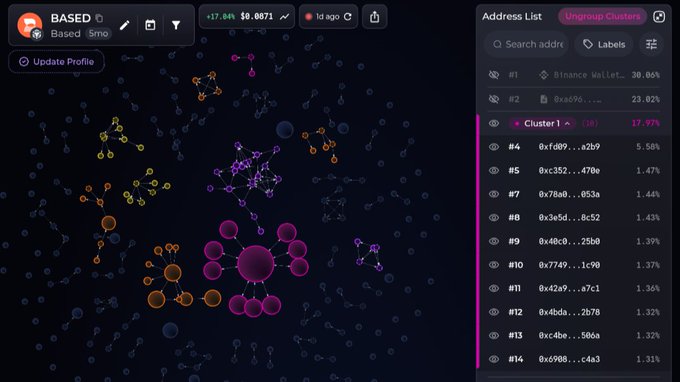Click the BASED token logo
The image size is (680, 382).
point(29,25)
